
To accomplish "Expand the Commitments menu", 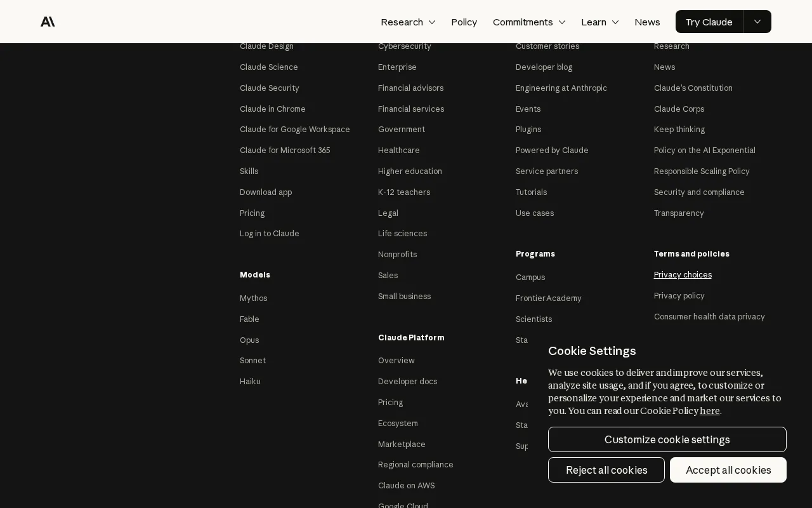I will [x=529, y=22].
